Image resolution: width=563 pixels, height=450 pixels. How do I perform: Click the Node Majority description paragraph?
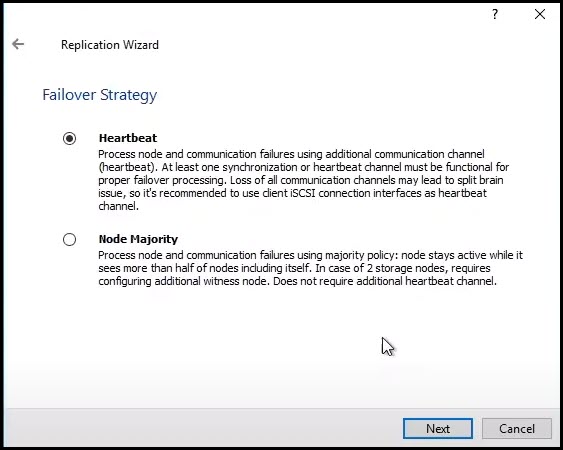[x=311, y=268]
